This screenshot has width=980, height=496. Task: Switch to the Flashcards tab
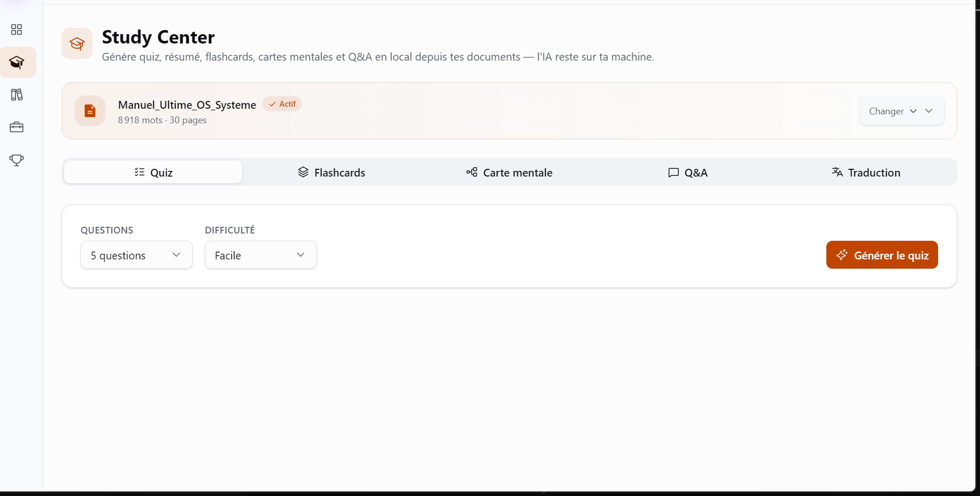click(332, 172)
